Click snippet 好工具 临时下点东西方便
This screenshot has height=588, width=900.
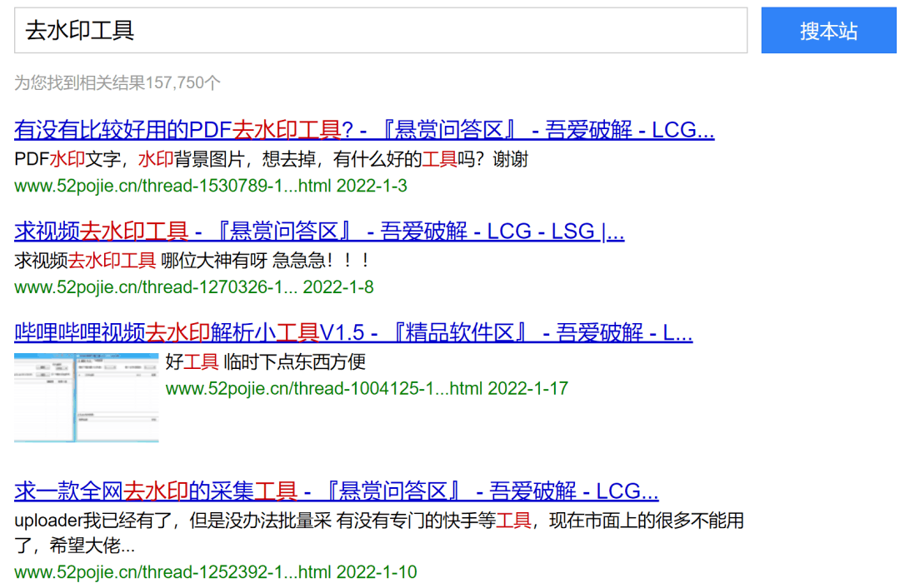[266, 361]
